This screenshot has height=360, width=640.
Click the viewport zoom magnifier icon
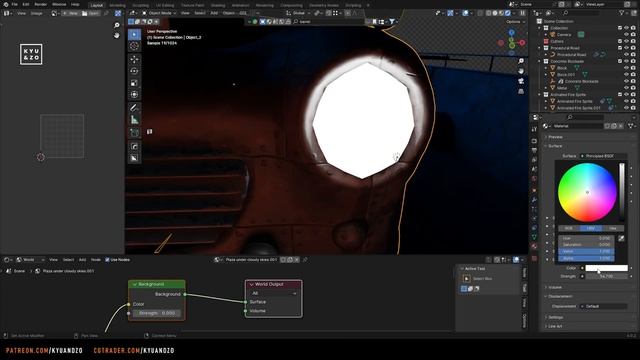[521, 61]
